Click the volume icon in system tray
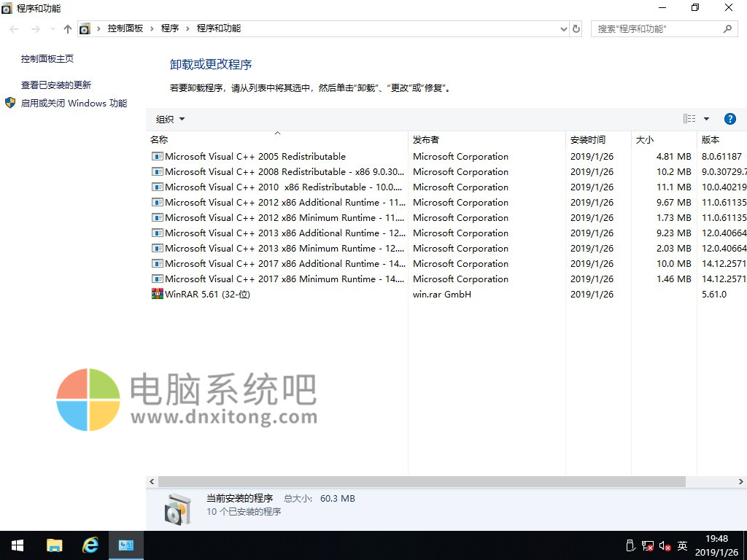747x560 pixels. pyautogui.click(x=665, y=545)
